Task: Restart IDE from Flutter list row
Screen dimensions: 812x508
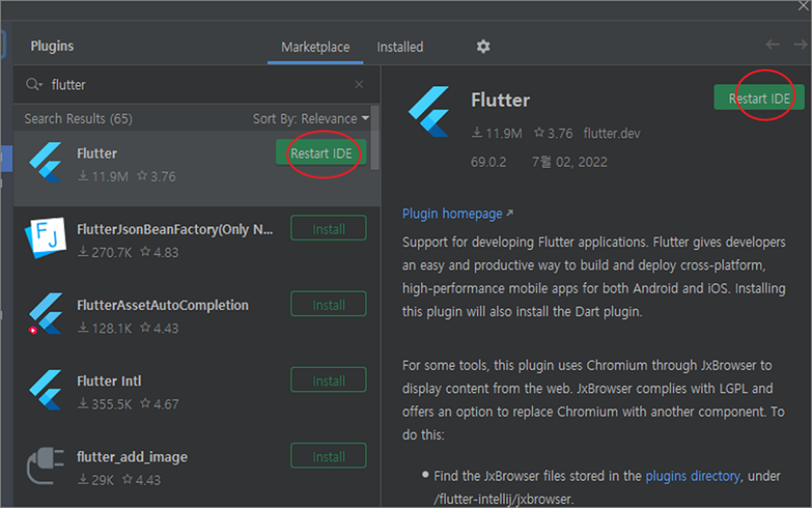Action: click(321, 153)
